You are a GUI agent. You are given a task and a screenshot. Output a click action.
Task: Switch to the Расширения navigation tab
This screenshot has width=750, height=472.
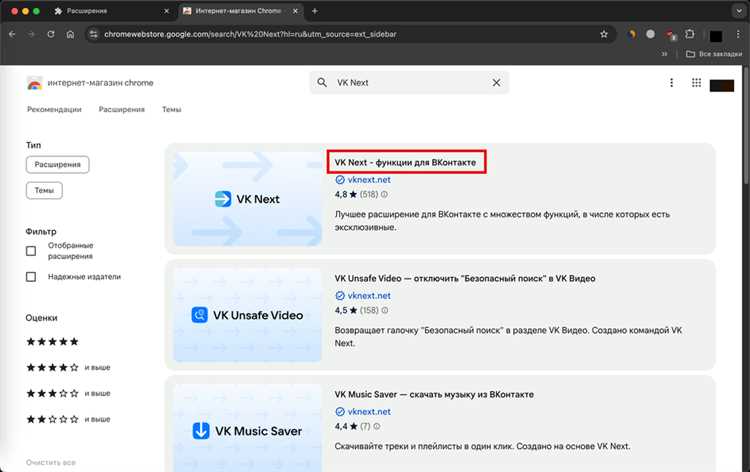point(121,110)
